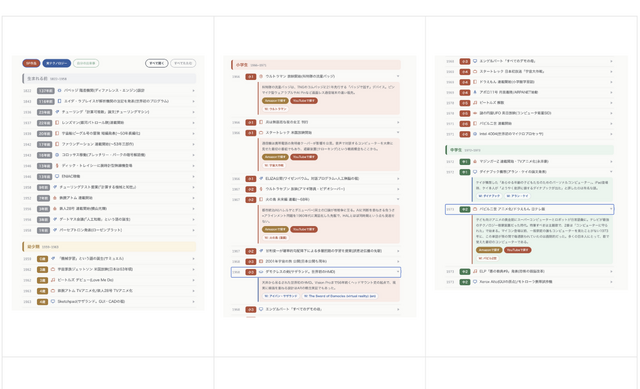
Task: Click the icon beside バベッジ 1822 entry
Action: tap(59, 90)
